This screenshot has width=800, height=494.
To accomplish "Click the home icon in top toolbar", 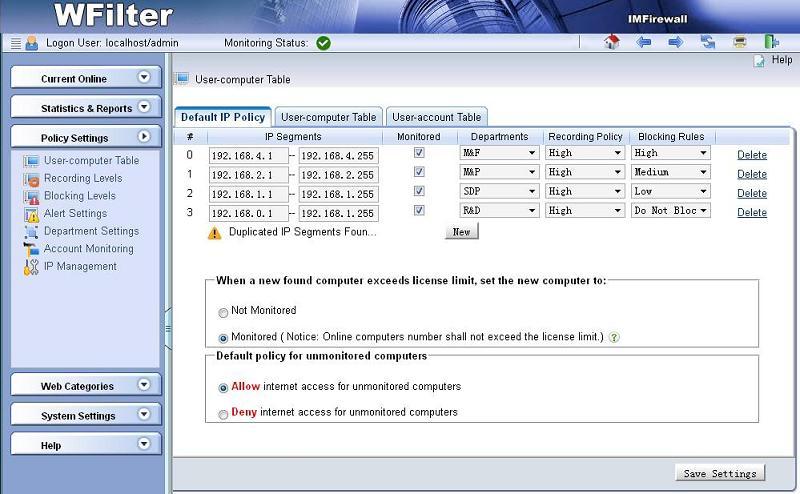I will [612, 42].
